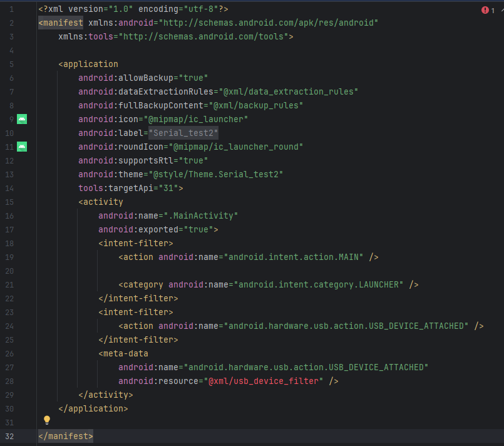
Task: Open the red error indicator showing 1 problem
Action: tap(488, 10)
